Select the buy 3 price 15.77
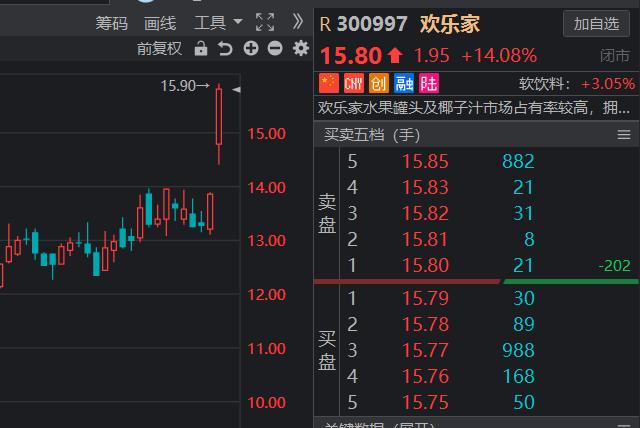Screen dimensions: 640x428 (425, 350)
